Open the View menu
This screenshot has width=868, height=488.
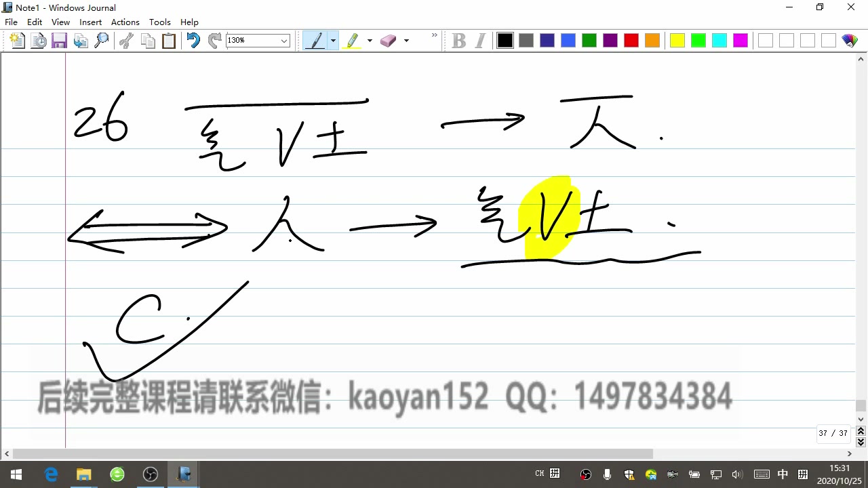pyautogui.click(x=60, y=22)
